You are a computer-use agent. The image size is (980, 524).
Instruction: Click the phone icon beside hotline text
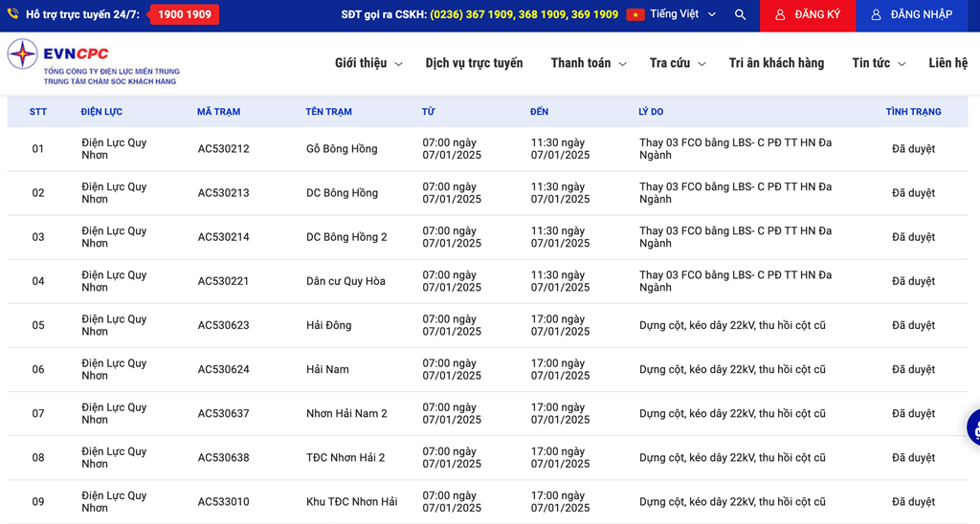tap(12, 14)
